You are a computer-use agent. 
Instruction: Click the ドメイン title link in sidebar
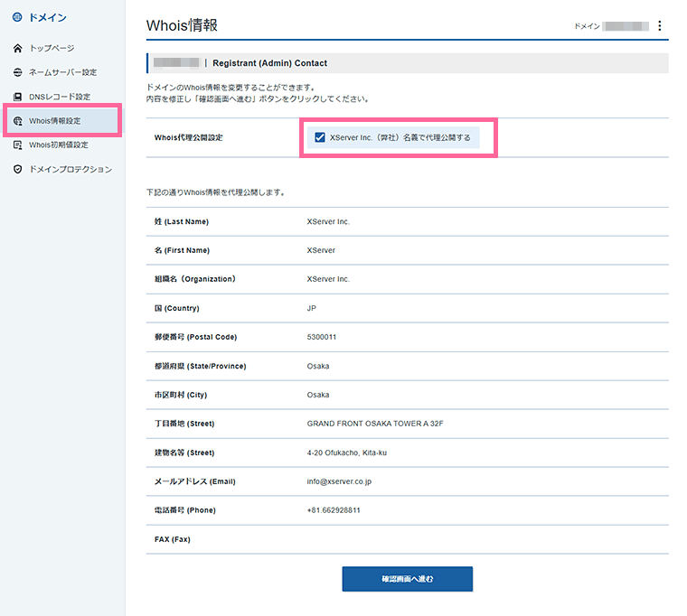[48, 17]
